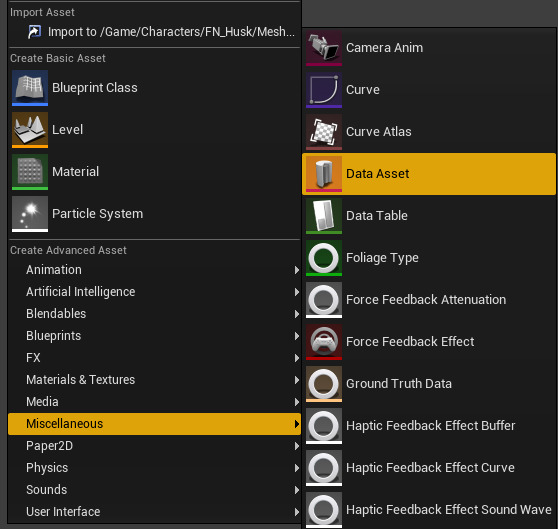This screenshot has width=558, height=529.
Task: Click the Camera Anim camera icon
Action: coord(324,48)
